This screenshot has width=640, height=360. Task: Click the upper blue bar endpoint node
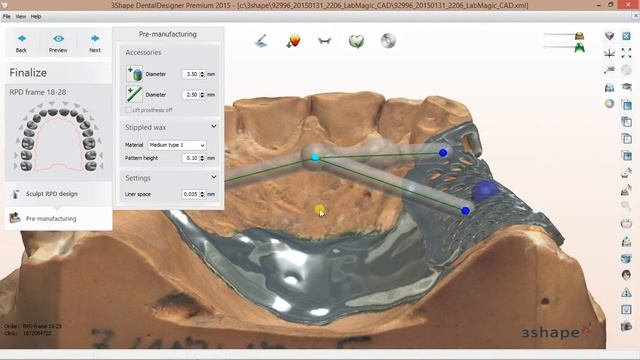coord(443,153)
